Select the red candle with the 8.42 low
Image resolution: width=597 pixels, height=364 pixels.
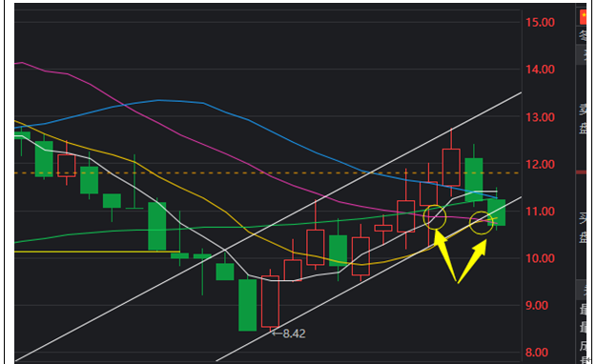(270, 301)
